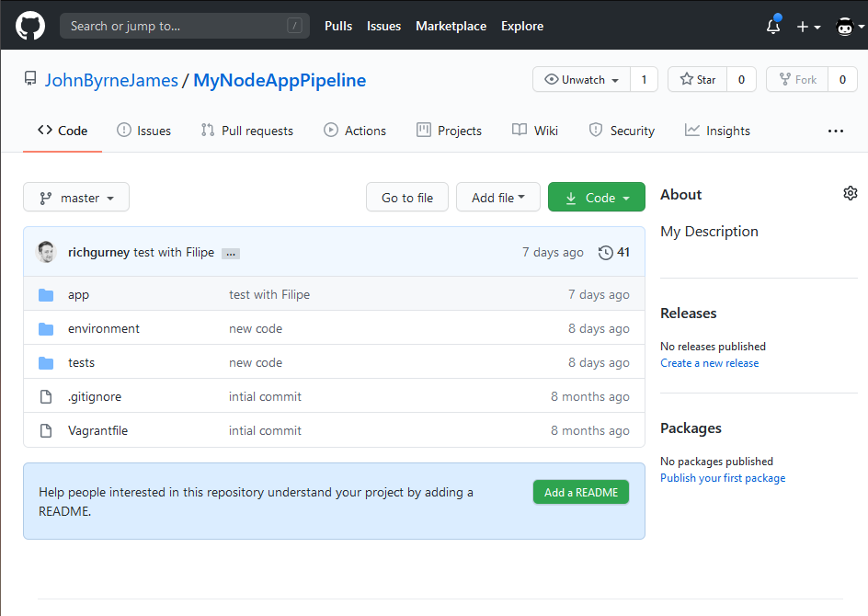Expand the Unwatch dropdown caret

615,80
